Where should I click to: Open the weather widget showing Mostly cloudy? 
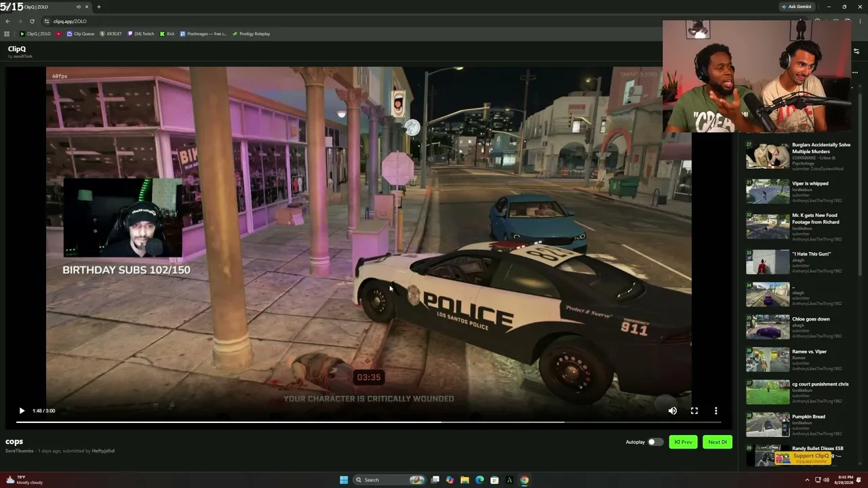24,480
